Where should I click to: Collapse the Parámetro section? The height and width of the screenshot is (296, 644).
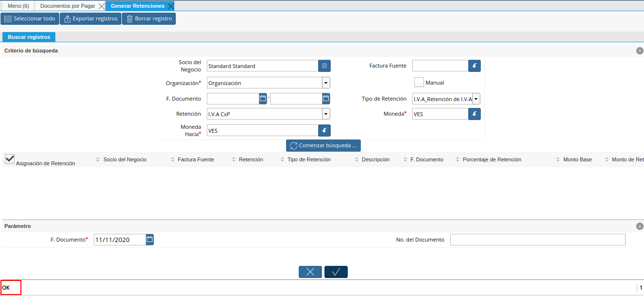pos(640,226)
